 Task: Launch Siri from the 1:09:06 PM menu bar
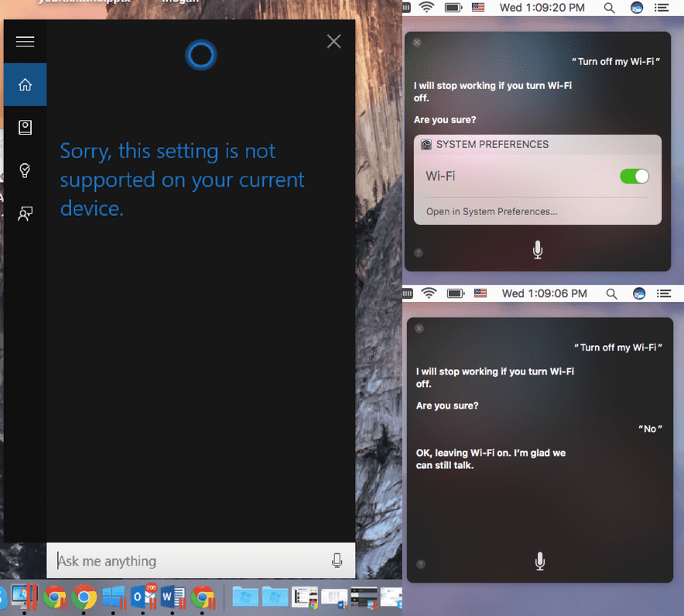[x=638, y=293]
